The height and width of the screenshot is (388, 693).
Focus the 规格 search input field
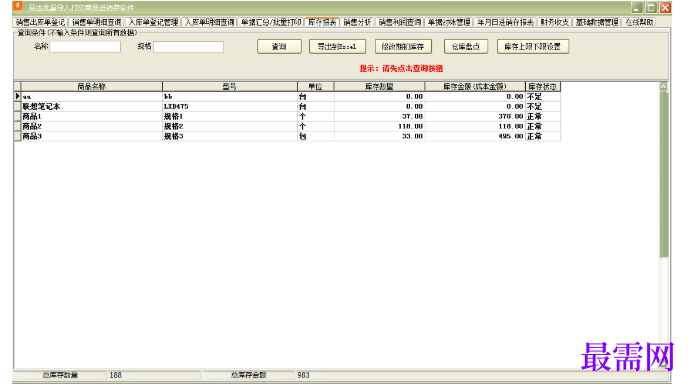pyautogui.click(x=188, y=47)
